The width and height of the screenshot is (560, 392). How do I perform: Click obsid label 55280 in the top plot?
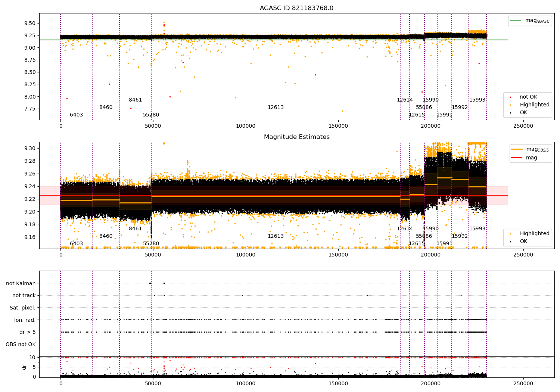coord(151,115)
